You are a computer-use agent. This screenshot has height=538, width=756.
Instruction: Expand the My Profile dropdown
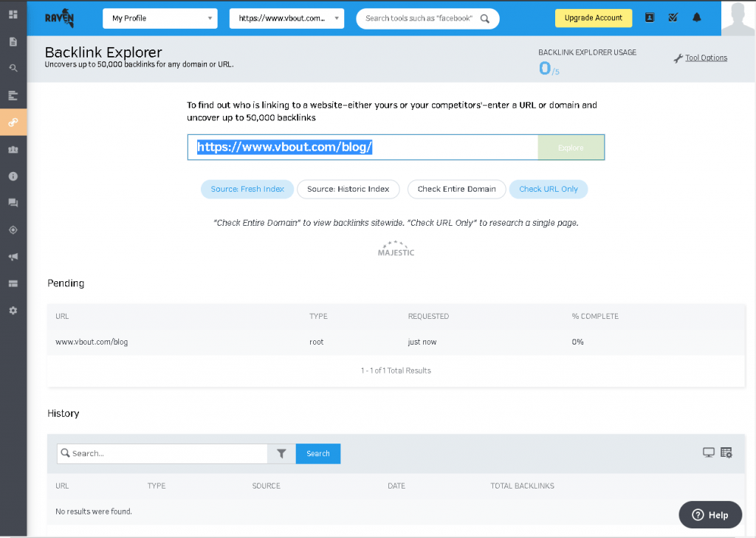pyautogui.click(x=160, y=18)
